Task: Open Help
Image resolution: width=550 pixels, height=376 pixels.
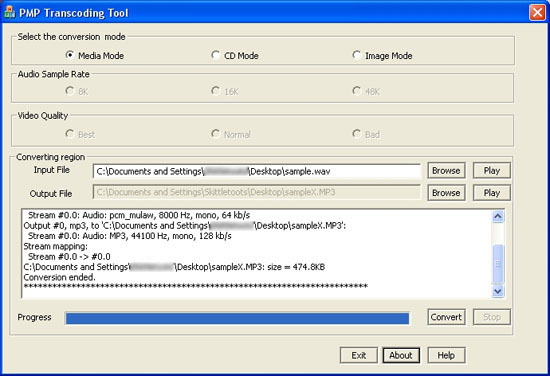Action: tap(446, 355)
